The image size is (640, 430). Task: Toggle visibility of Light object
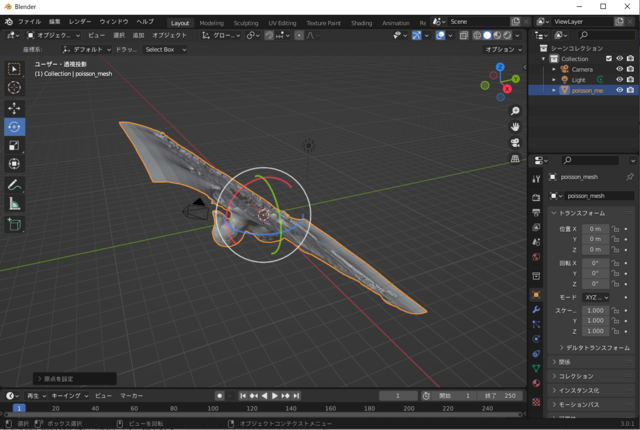[619, 80]
